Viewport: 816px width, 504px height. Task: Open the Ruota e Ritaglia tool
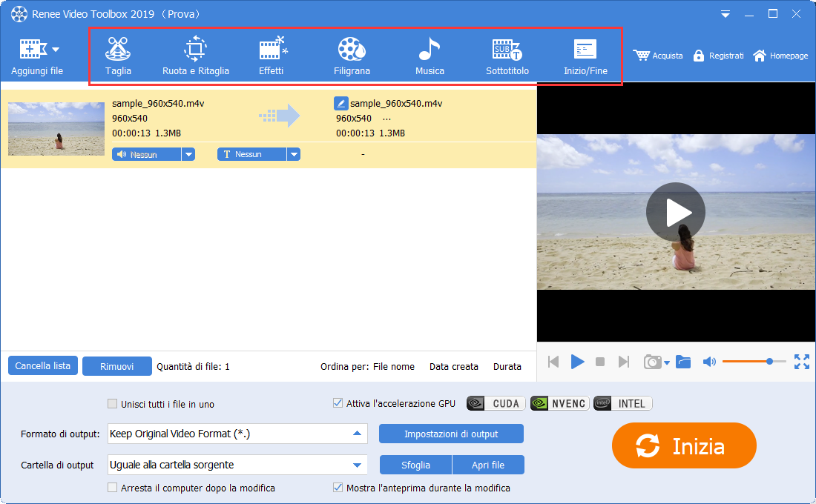[x=196, y=56]
